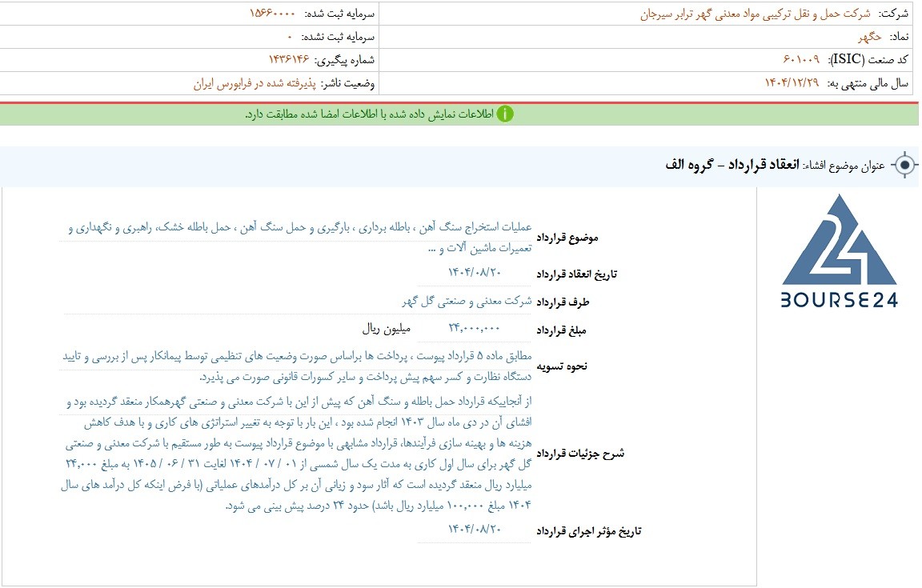The width and height of the screenshot is (922, 588).
Task: Click registered capital value 15660000
Action: click(x=272, y=13)
